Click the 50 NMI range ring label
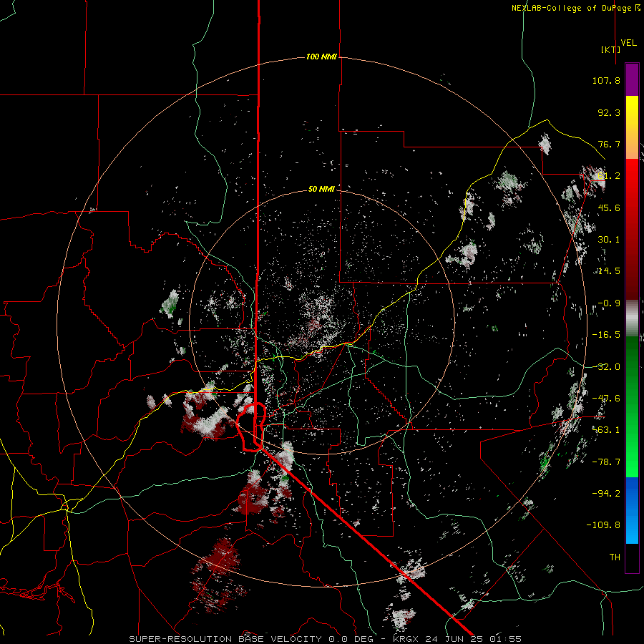Image resolution: width=644 pixels, height=644 pixels. pyautogui.click(x=321, y=189)
